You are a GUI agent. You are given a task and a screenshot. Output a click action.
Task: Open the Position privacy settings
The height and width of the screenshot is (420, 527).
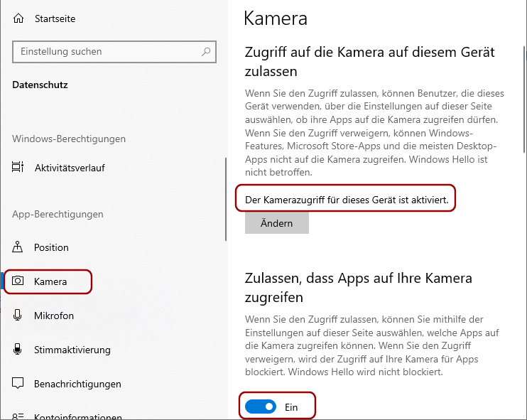[x=51, y=247]
